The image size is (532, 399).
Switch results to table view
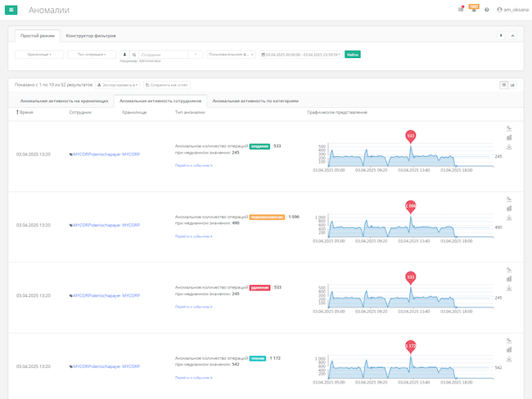pyautogui.click(x=504, y=85)
